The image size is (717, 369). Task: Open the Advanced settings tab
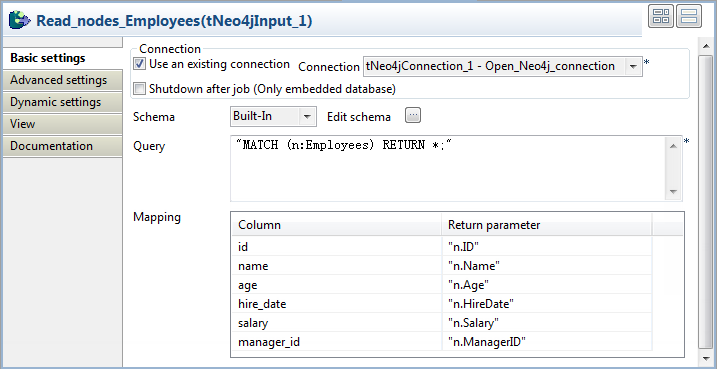pos(62,80)
